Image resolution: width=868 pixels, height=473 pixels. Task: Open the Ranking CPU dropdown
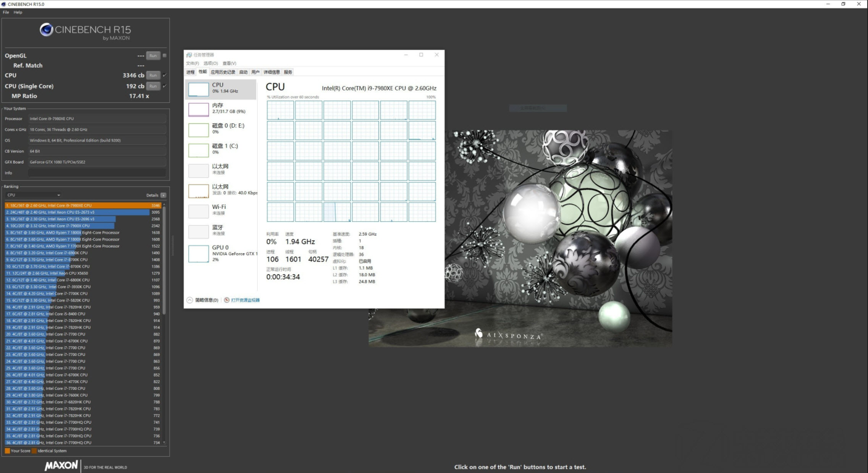pos(34,195)
